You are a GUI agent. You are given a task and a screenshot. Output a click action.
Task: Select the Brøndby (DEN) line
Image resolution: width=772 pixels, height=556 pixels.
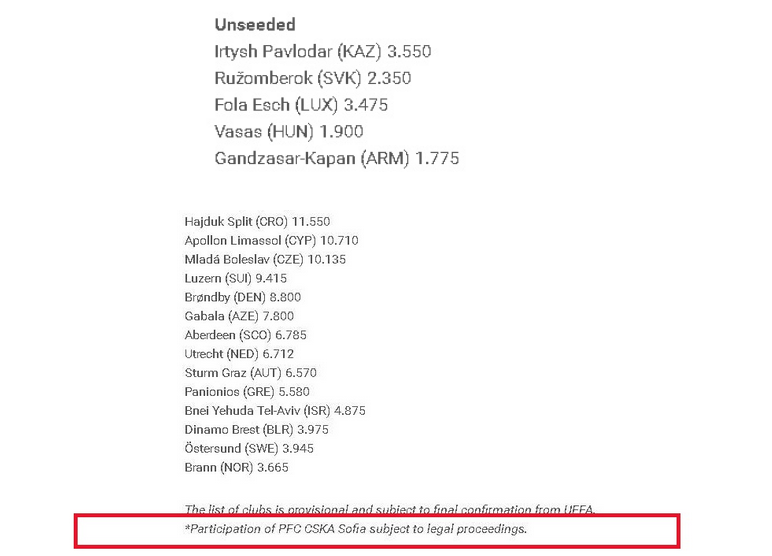(242, 297)
